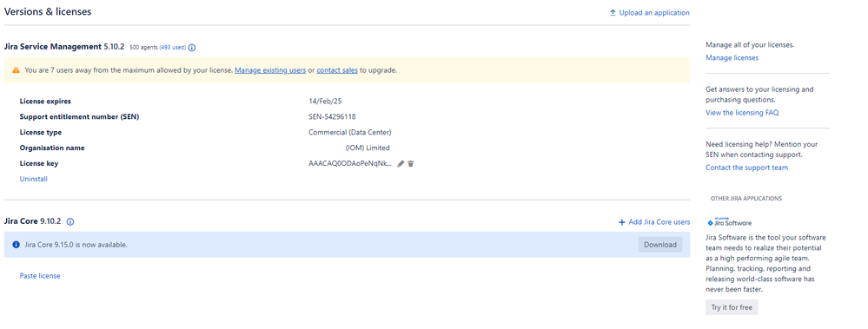Screen dimensions: 868x329
Task: Click the Versions & licenses page title
Action: [x=48, y=11]
